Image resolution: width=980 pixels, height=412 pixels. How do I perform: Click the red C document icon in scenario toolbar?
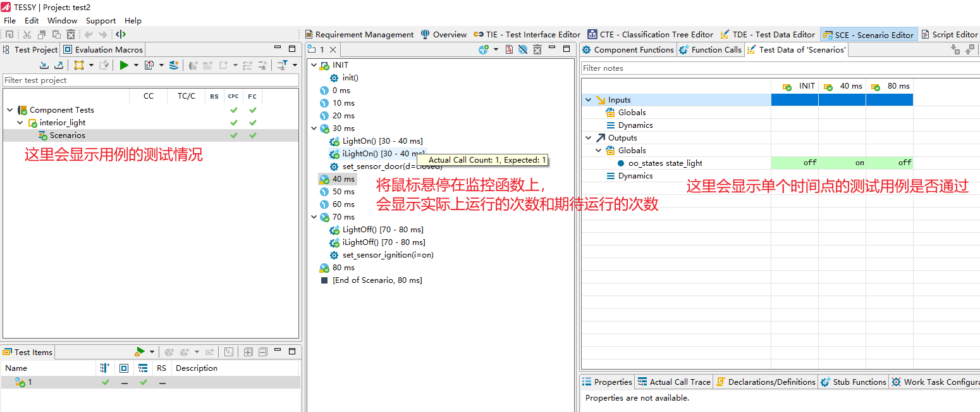pyautogui.click(x=510, y=49)
